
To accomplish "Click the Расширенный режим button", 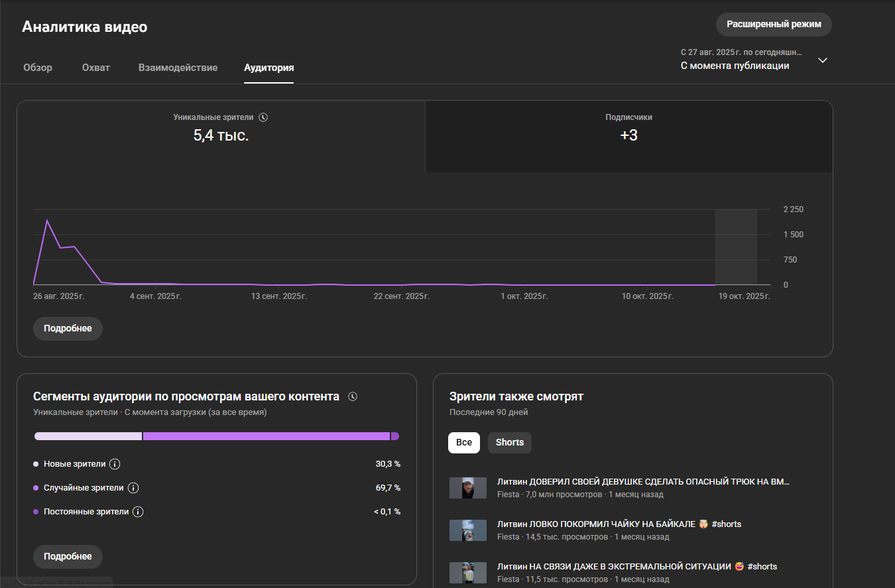I will coord(773,25).
